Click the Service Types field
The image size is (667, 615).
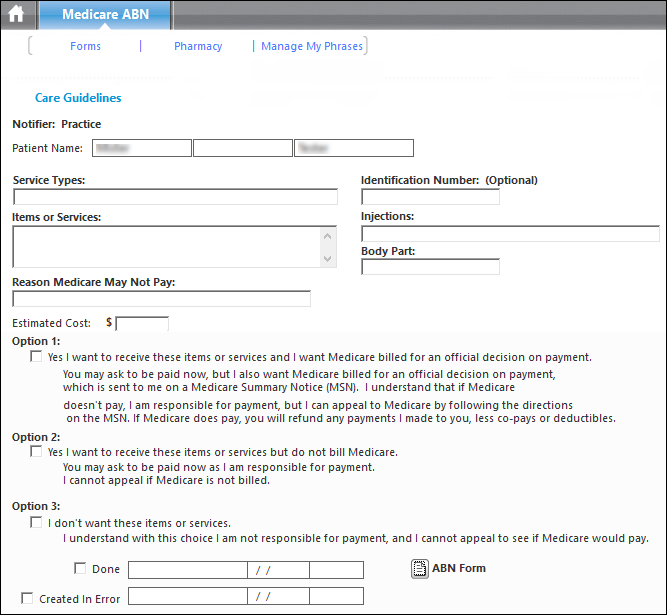coord(175,197)
